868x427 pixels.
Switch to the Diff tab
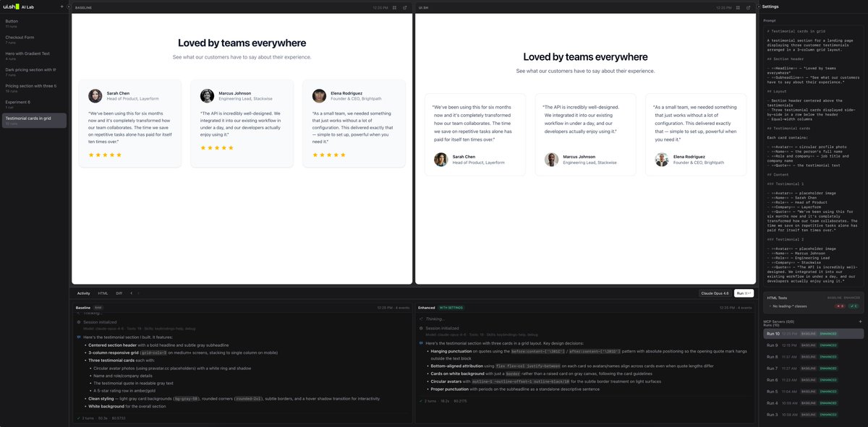pyautogui.click(x=119, y=293)
